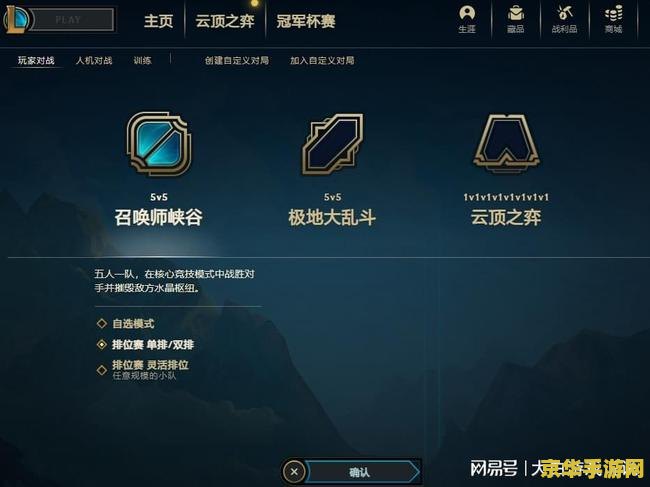Choose the 极地大乱斗 ARAM map icon
This screenshot has height=487, width=650.
(332, 143)
